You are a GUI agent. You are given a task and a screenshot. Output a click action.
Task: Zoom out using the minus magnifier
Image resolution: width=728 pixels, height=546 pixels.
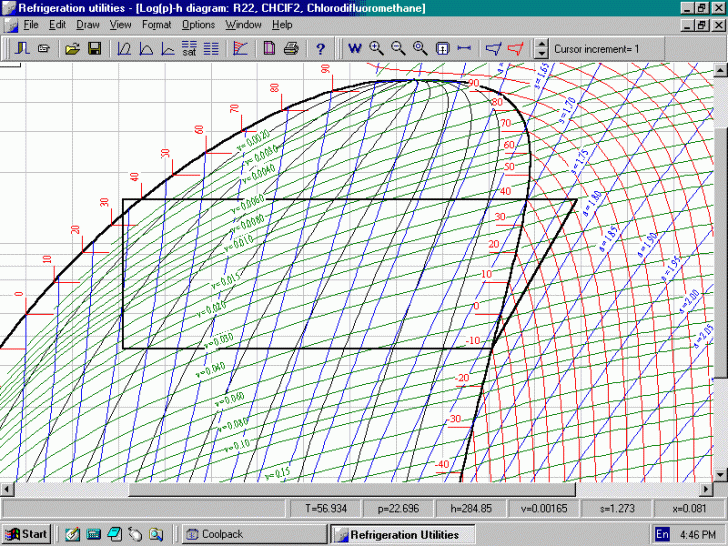pos(398,48)
